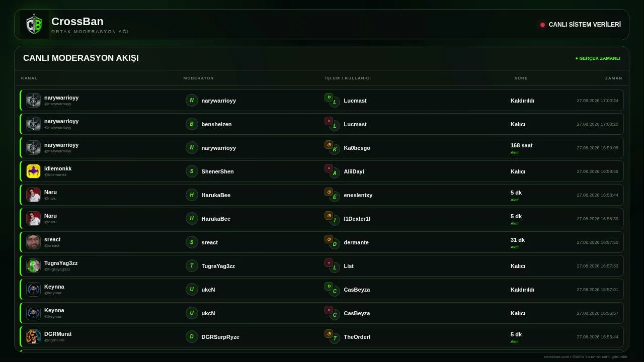Click the CrossBan shield logo
Viewport: 644px width, 362px height.
pyautogui.click(x=34, y=25)
